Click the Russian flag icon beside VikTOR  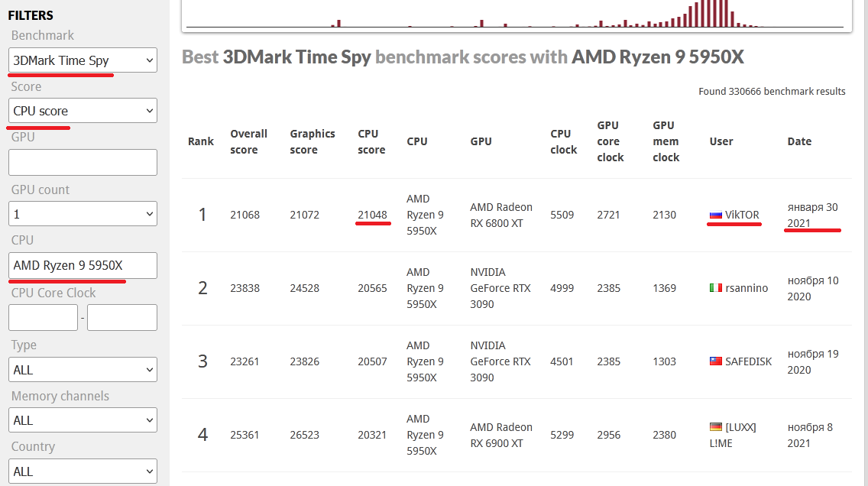[x=716, y=215]
